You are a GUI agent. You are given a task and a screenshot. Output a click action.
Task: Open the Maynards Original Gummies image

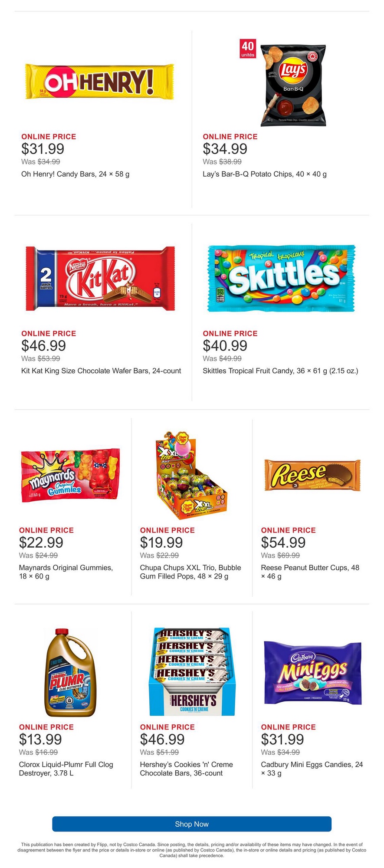click(70, 474)
